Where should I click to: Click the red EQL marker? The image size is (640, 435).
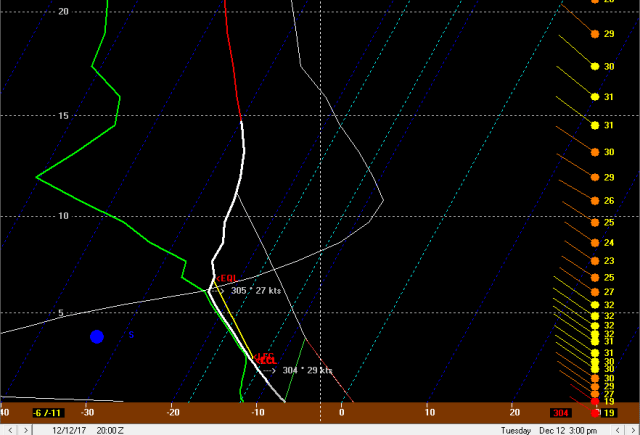click(x=226, y=278)
